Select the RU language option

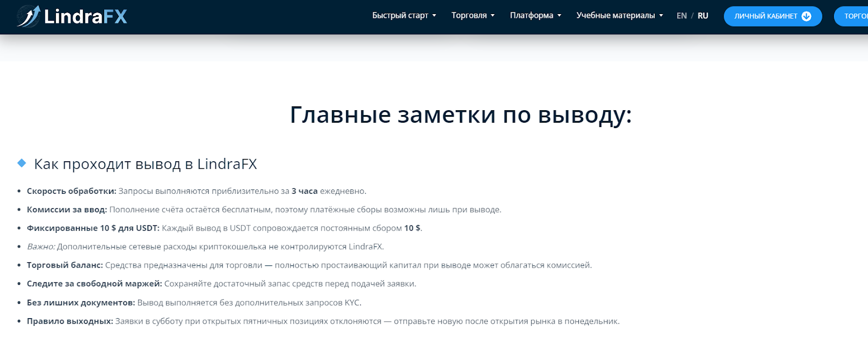click(703, 16)
